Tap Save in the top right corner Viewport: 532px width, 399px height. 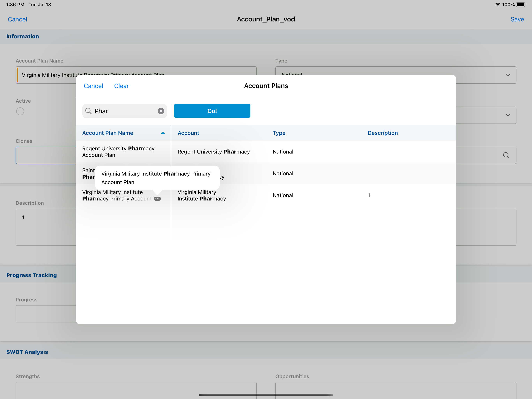click(x=517, y=19)
